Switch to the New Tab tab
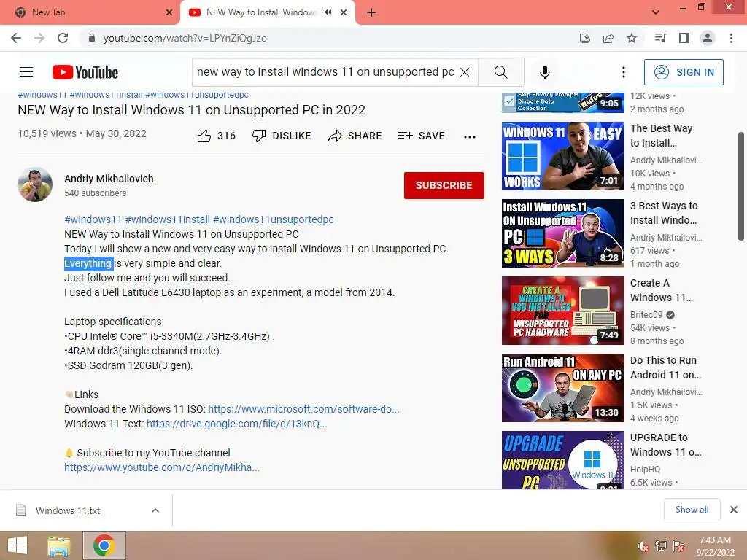 pos(89,12)
